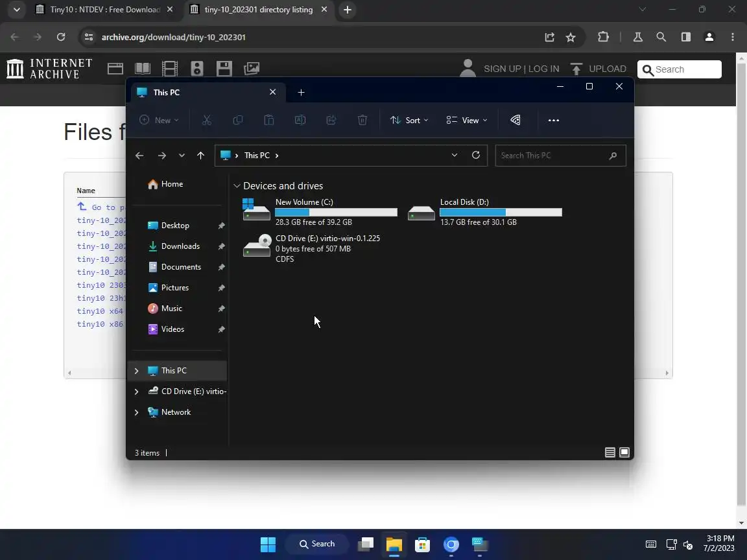This screenshot has height=560, width=747.
Task: Open the Sort dropdown
Action: pos(409,121)
